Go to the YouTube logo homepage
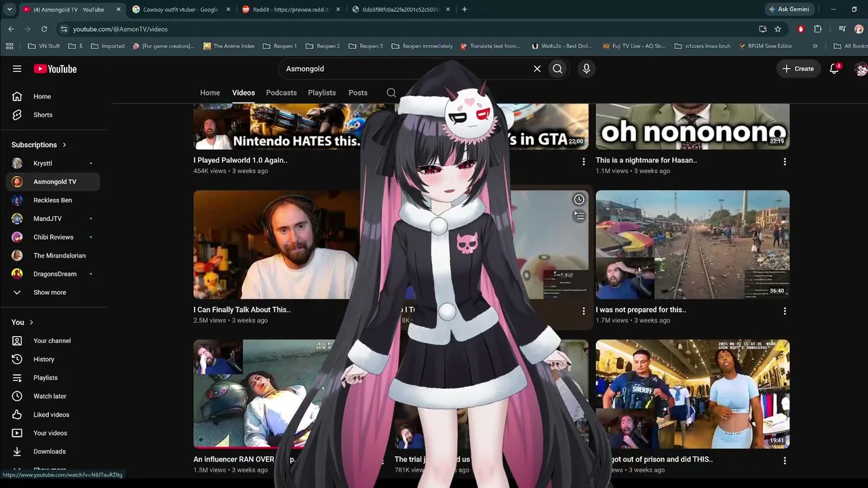Image resolution: width=868 pixels, height=488 pixels. (55, 68)
